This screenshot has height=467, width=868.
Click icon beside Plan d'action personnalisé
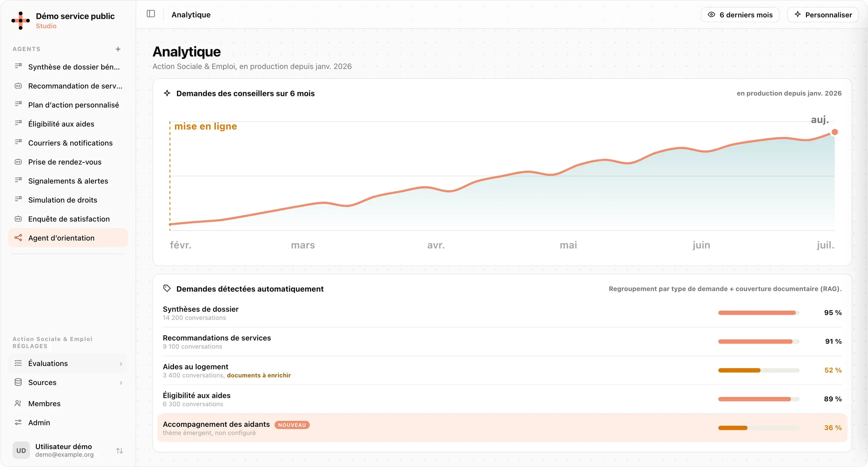point(18,104)
